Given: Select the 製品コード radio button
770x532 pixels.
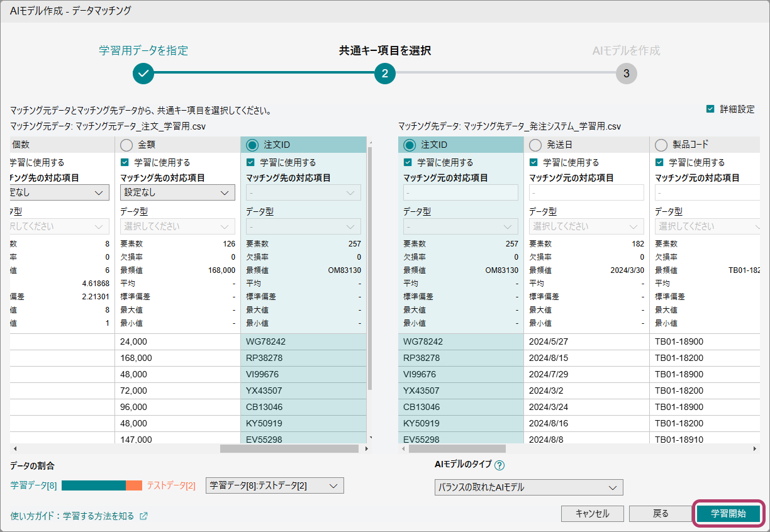Looking at the screenshot, I should (661, 145).
